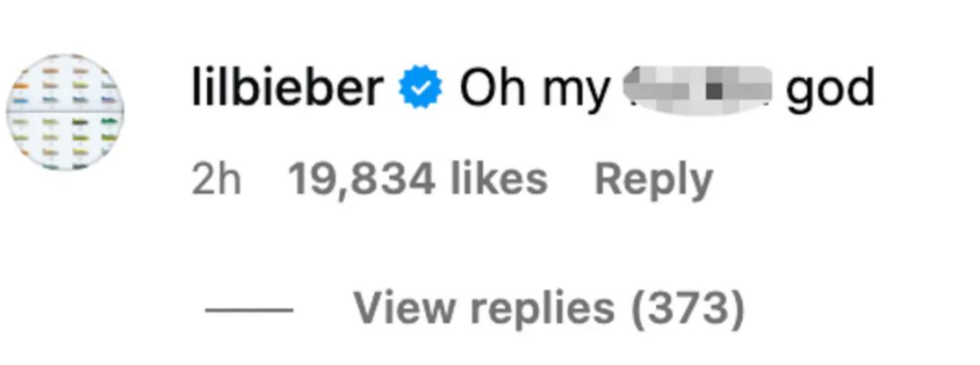980x365 pixels.
Task: Open the lilbieber username link
Action: [287, 89]
